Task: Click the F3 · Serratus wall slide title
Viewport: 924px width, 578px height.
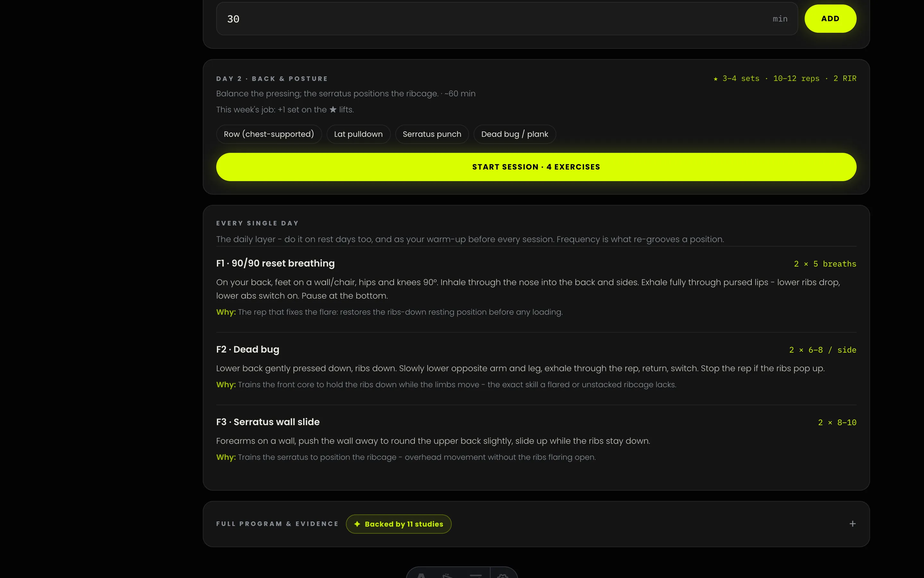Action: pos(268,422)
